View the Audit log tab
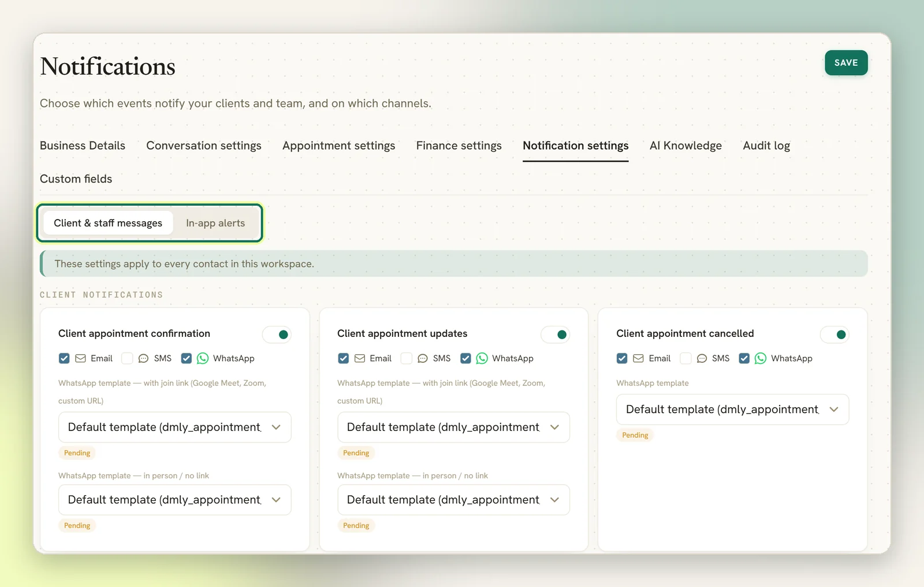The width and height of the screenshot is (924, 587). click(766, 146)
